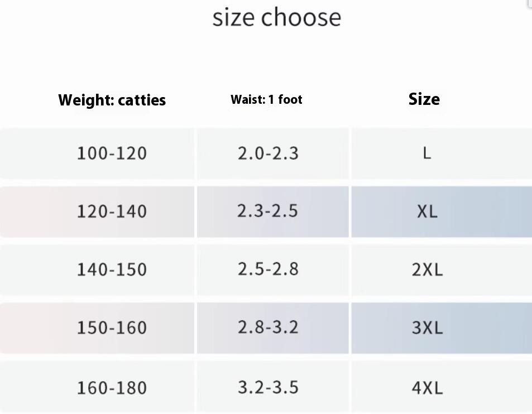Click the word "choose" in the title
532x414 pixels.
click(301, 17)
